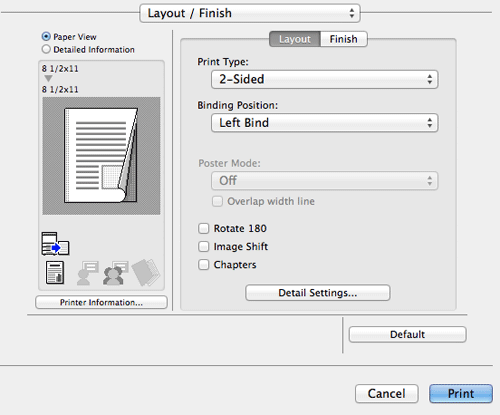Viewport: 500px width, 415px height.
Task: Enable the Image Shift checkbox
Action: (203, 246)
